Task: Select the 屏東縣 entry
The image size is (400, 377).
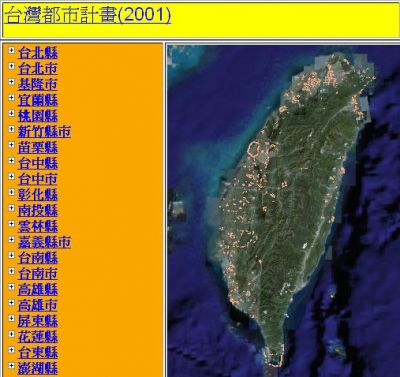Action: point(38,321)
